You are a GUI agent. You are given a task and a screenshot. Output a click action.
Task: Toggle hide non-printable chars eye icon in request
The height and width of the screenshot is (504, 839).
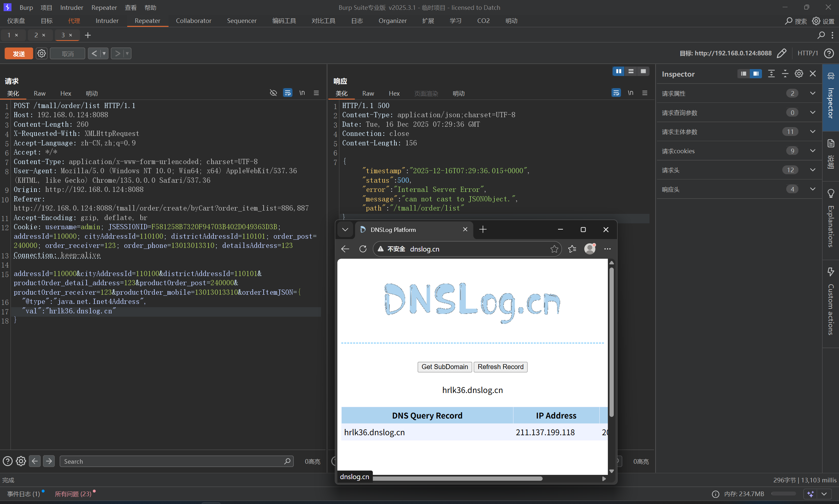273,93
